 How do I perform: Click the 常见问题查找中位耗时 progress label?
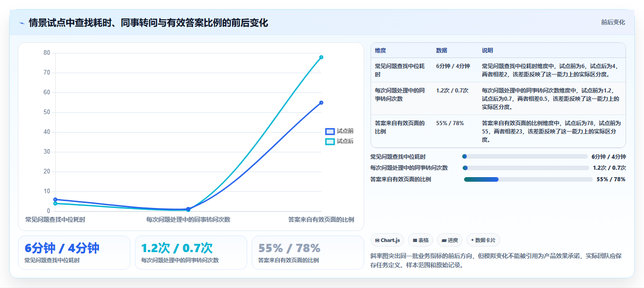pos(398,157)
